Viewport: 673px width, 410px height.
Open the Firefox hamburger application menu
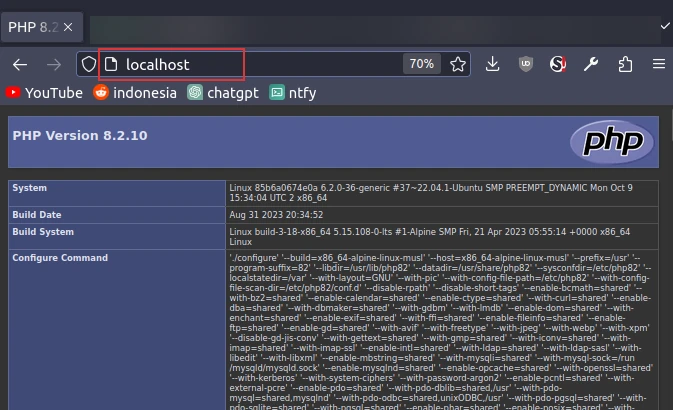pos(658,65)
